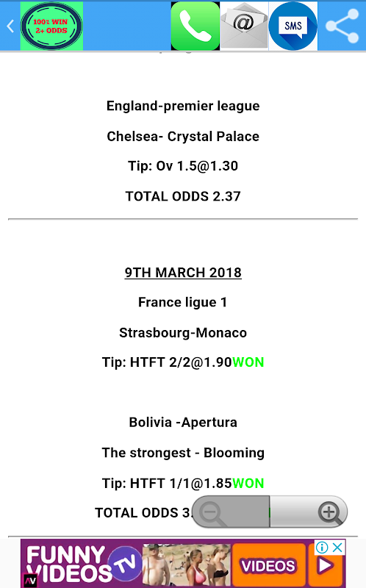
Task: Close the Funny Videos ad banner
Action: (x=337, y=548)
